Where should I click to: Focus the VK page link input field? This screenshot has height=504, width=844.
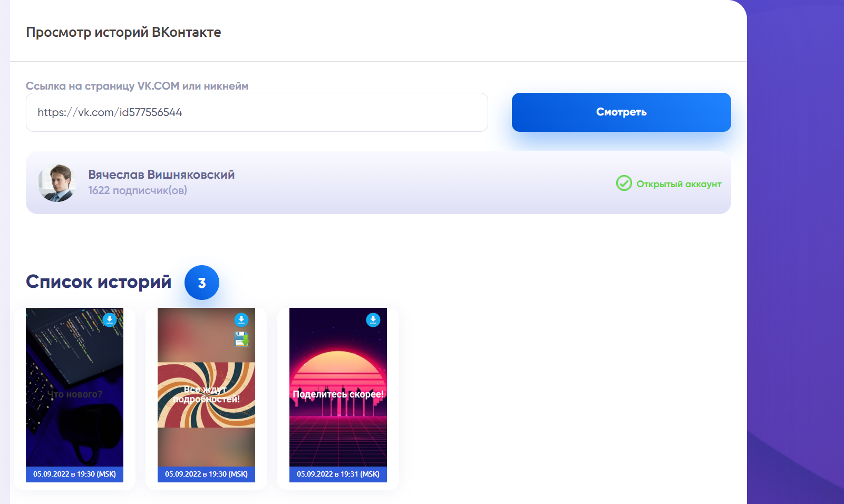[257, 112]
